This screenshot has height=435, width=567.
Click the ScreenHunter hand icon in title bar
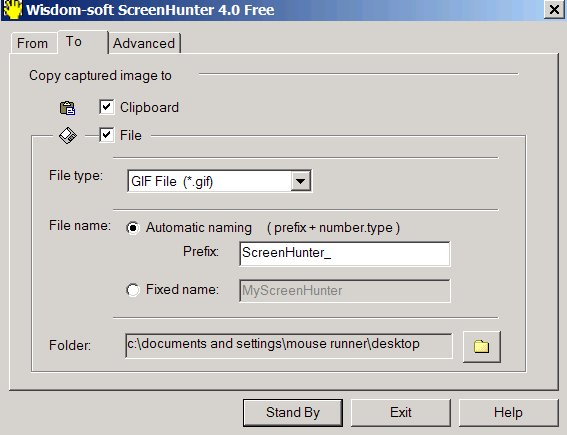tap(12, 9)
